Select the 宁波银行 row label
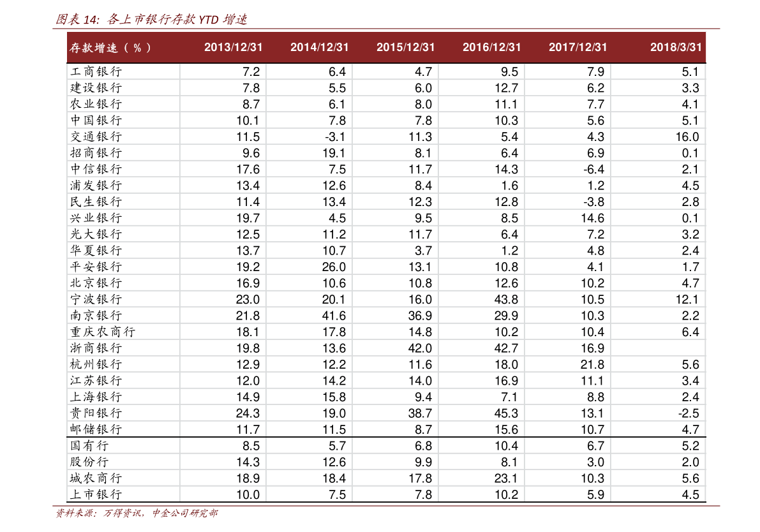Viewport: 760px width, 532px height. tap(96, 299)
